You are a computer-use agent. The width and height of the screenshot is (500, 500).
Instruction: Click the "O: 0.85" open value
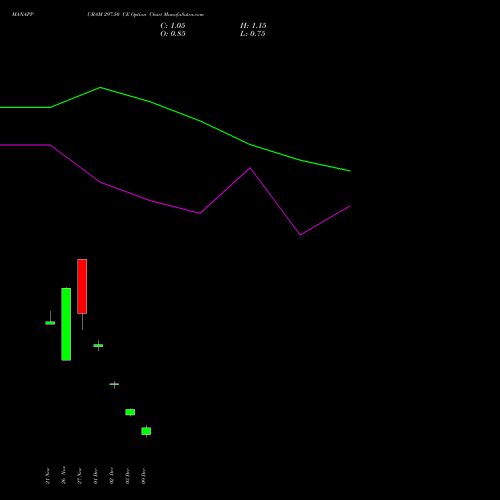[173, 34]
